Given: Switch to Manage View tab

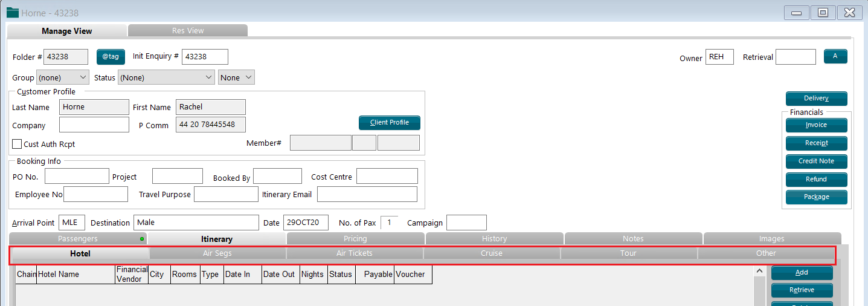Looking at the screenshot, I should (67, 31).
